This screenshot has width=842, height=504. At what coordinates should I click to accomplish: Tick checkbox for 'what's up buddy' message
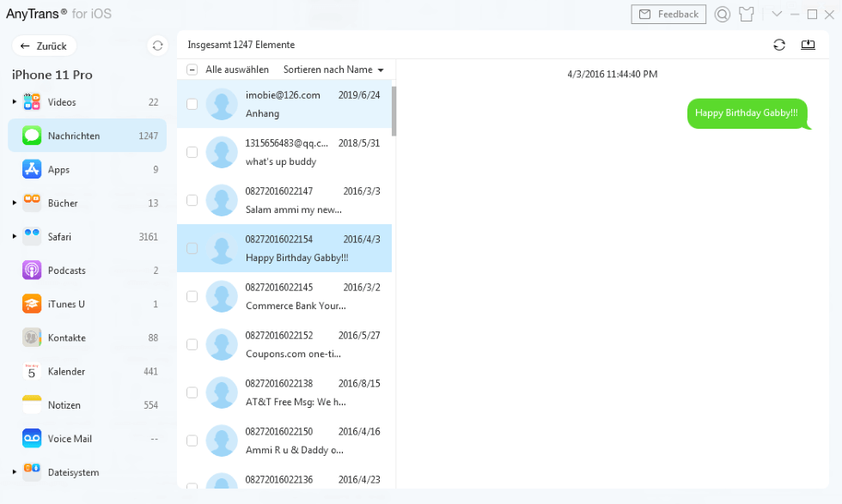click(x=192, y=152)
